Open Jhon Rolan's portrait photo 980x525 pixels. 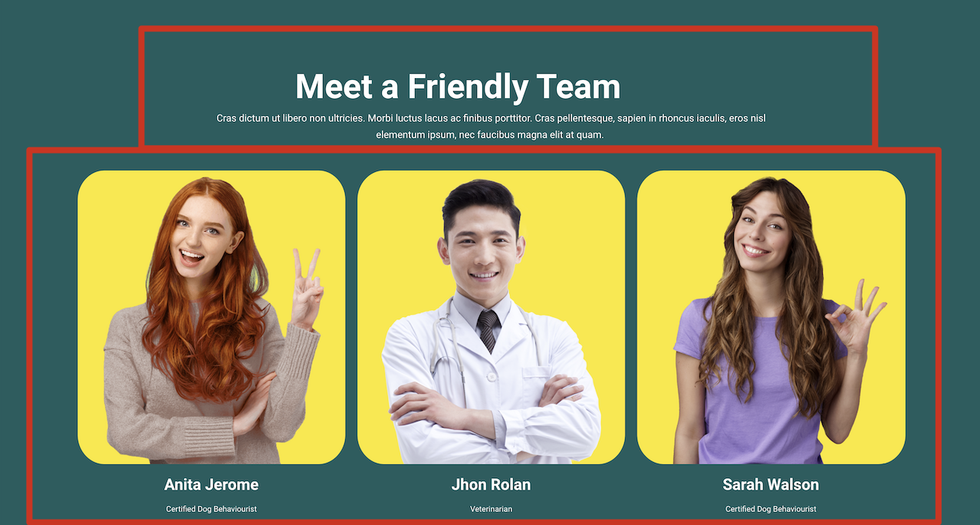click(x=491, y=317)
